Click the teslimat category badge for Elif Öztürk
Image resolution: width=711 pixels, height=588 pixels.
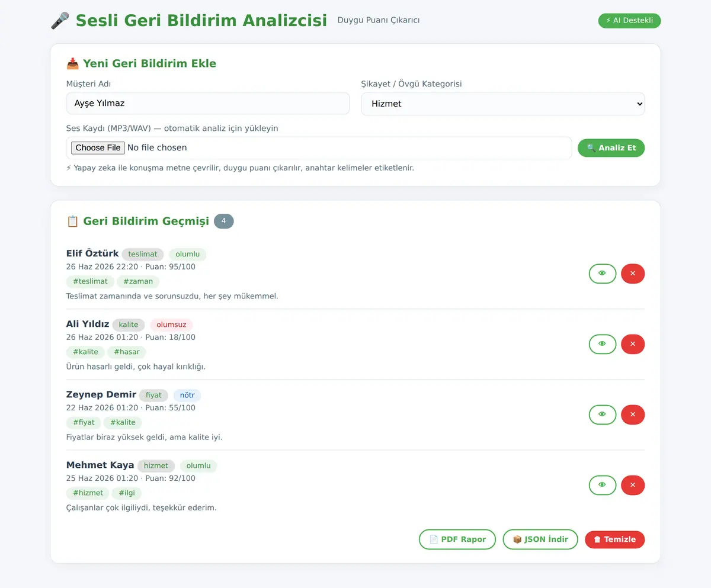coord(143,254)
